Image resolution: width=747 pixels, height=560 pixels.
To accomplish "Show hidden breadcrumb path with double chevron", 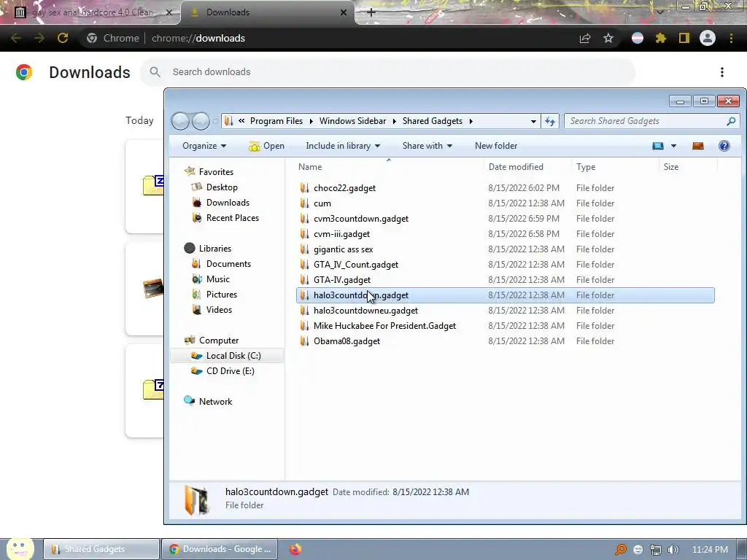I will point(241,121).
